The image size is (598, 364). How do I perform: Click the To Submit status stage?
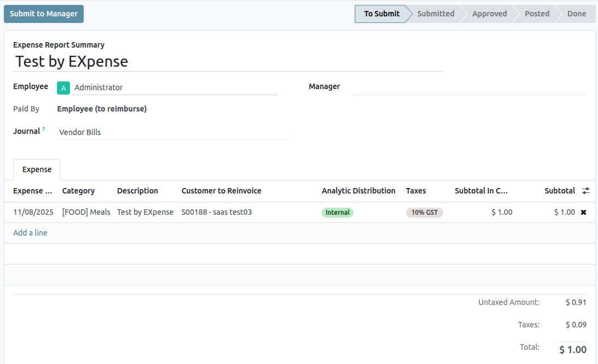pos(381,14)
